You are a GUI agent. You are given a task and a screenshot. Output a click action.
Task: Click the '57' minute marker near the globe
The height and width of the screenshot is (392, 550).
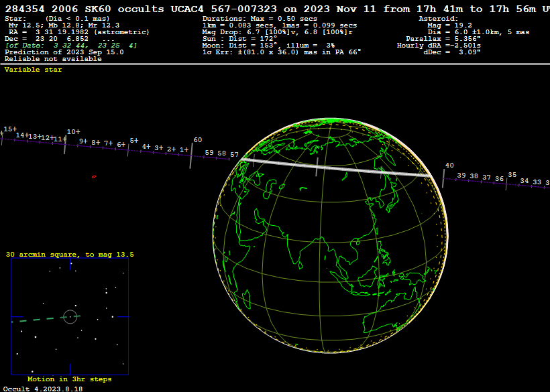coord(234,154)
